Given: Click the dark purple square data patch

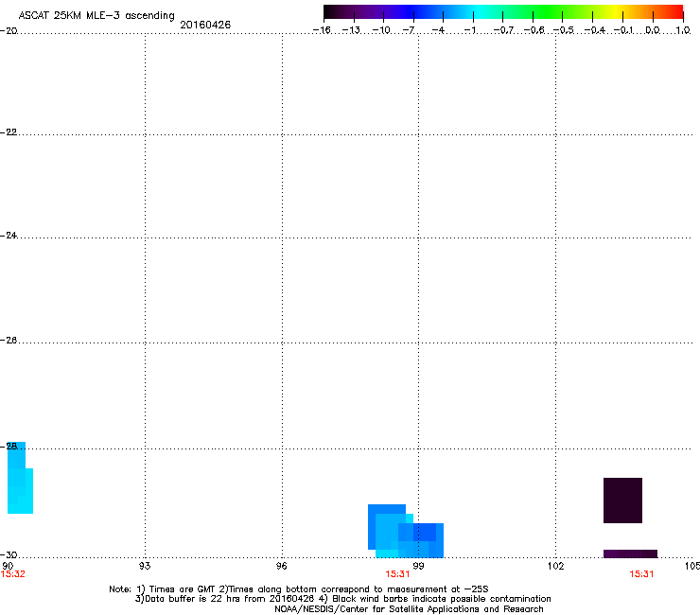Looking at the screenshot, I should 622,501.
